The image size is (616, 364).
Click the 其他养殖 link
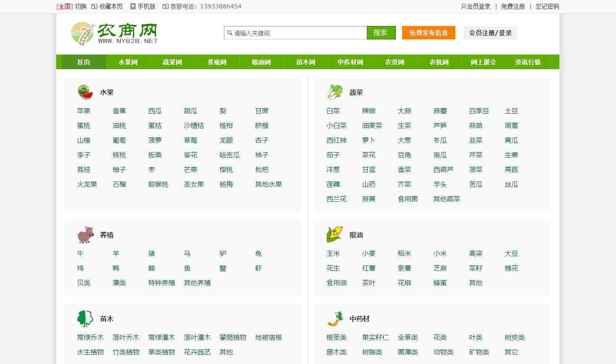coord(198,283)
